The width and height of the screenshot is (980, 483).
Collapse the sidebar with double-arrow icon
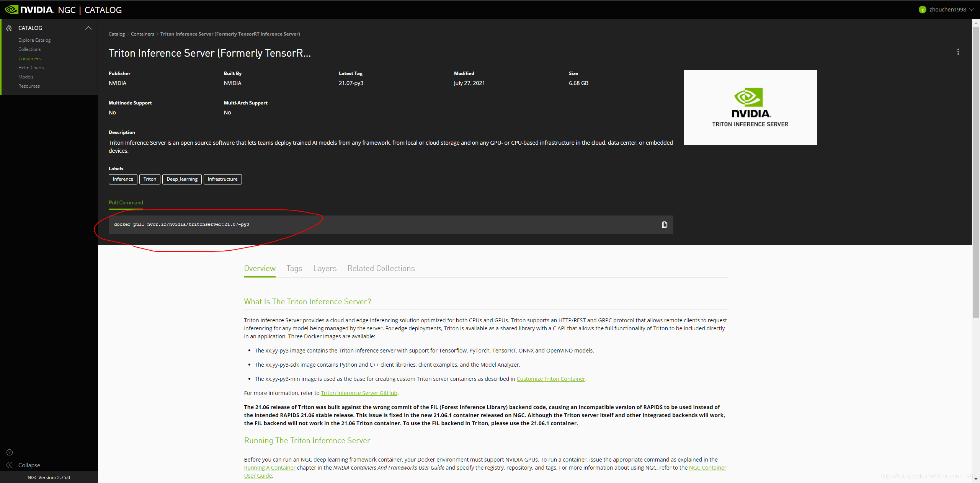[10, 465]
